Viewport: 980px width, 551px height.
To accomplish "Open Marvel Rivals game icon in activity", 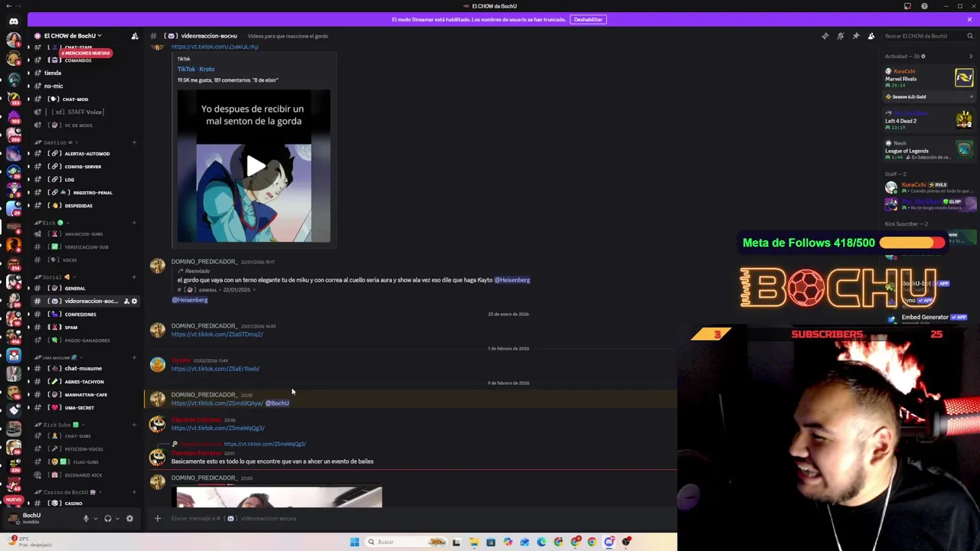I will pyautogui.click(x=964, y=77).
